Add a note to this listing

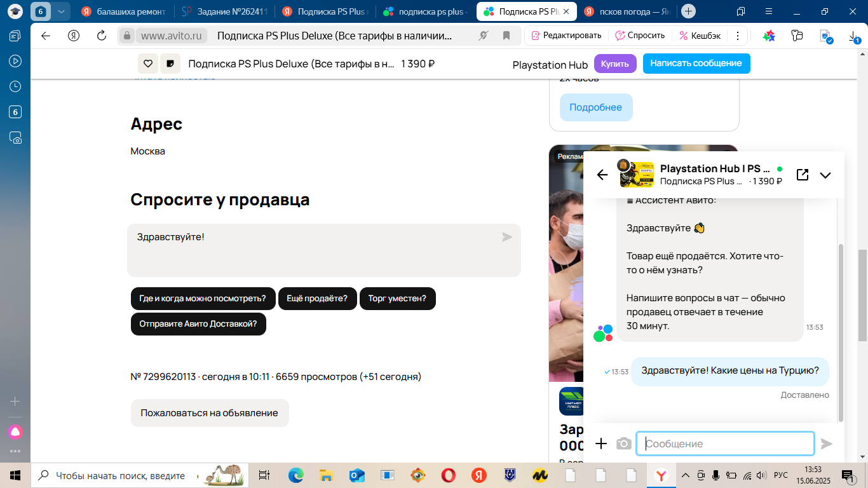tap(170, 64)
